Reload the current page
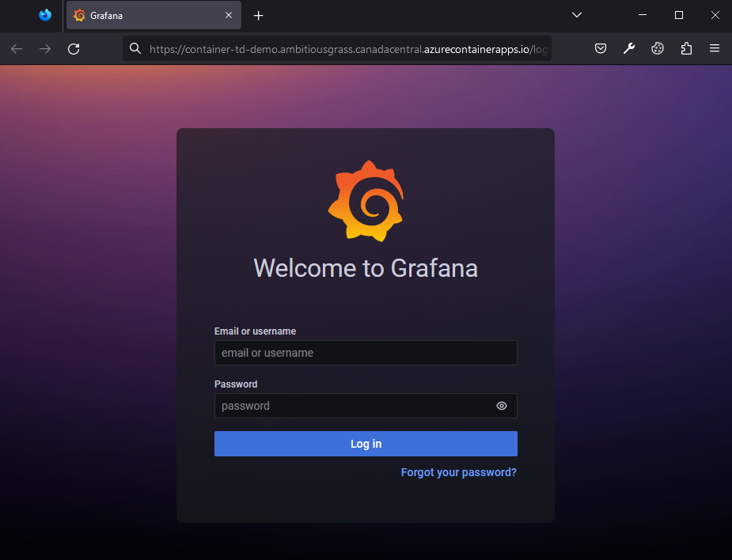 pyautogui.click(x=74, y=49)
